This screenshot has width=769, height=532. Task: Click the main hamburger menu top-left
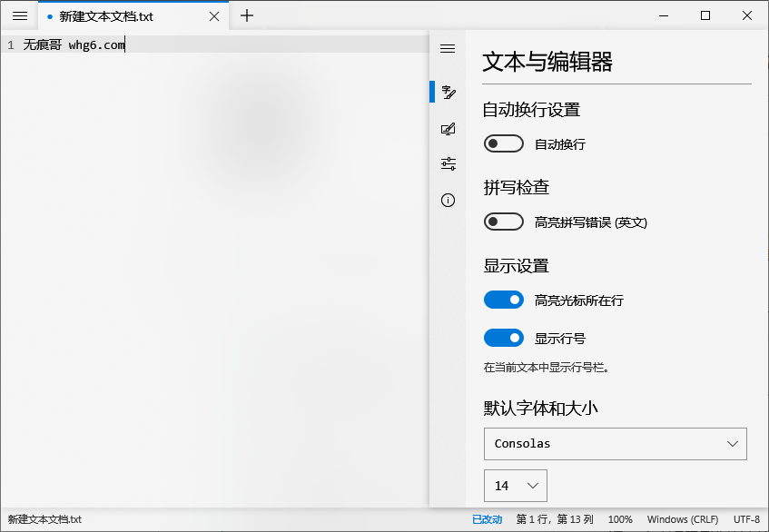(19, 15)
